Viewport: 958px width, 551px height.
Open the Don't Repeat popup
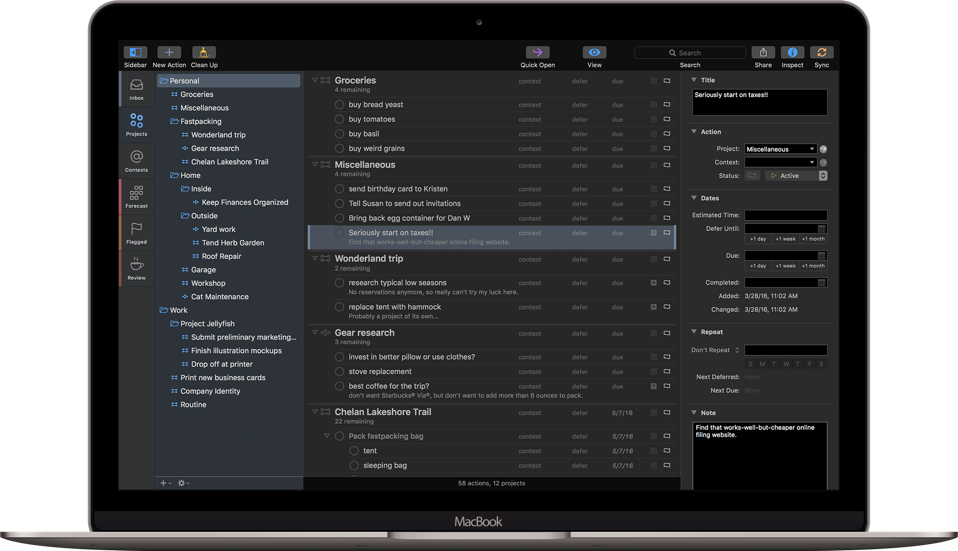click(715, 351)
